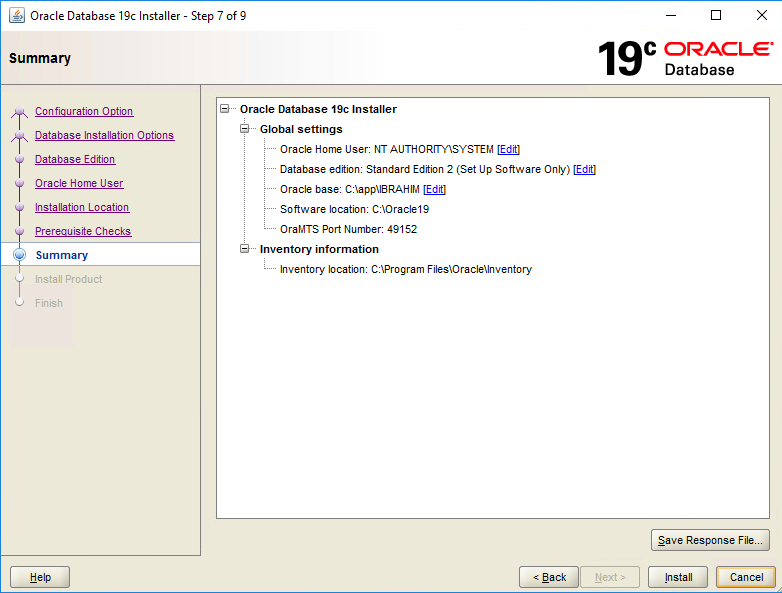This screenshot has width=782, height=593.
Task: Open the Help dialog
Action: point(40,577)
